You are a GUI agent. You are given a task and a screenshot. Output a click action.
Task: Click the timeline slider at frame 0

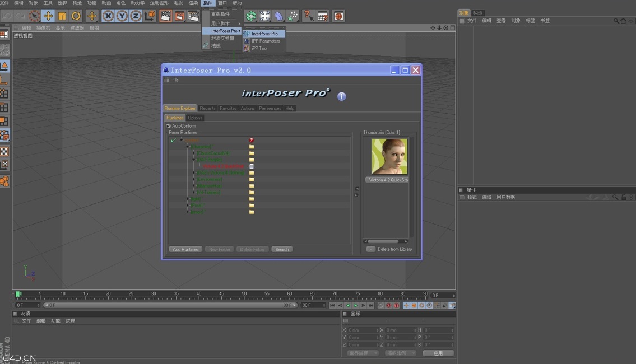coord(18,293)
